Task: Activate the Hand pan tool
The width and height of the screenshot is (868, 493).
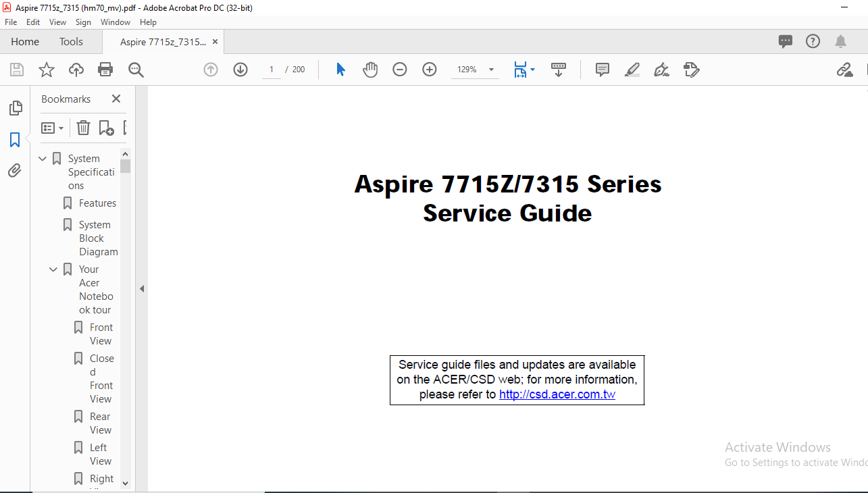Action: tap(370, 70)
